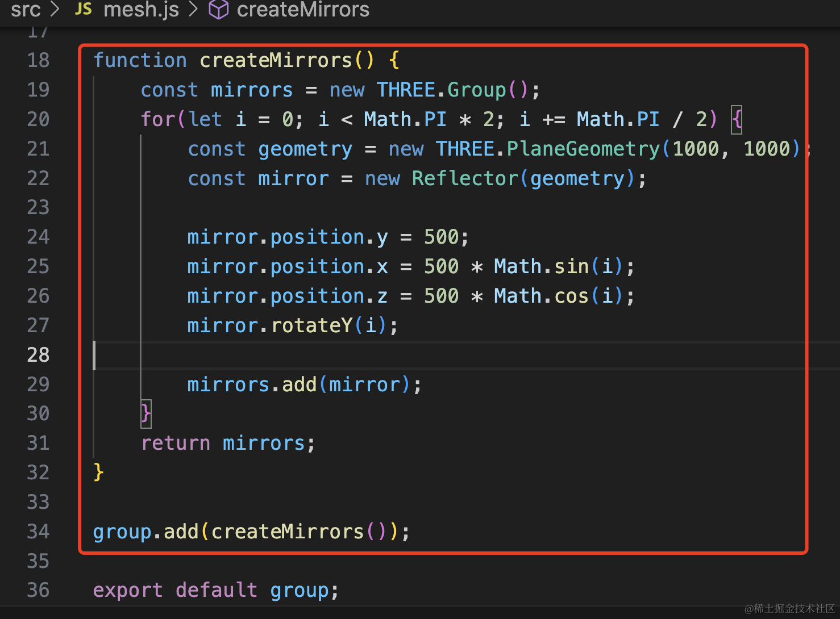
Task: Click the JS file icon in breadcrumb
Action: point(84,9)
